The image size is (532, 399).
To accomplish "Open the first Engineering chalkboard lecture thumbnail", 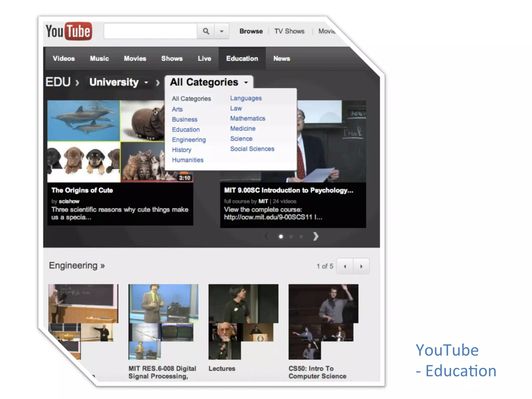I will (x=83, y=303).
